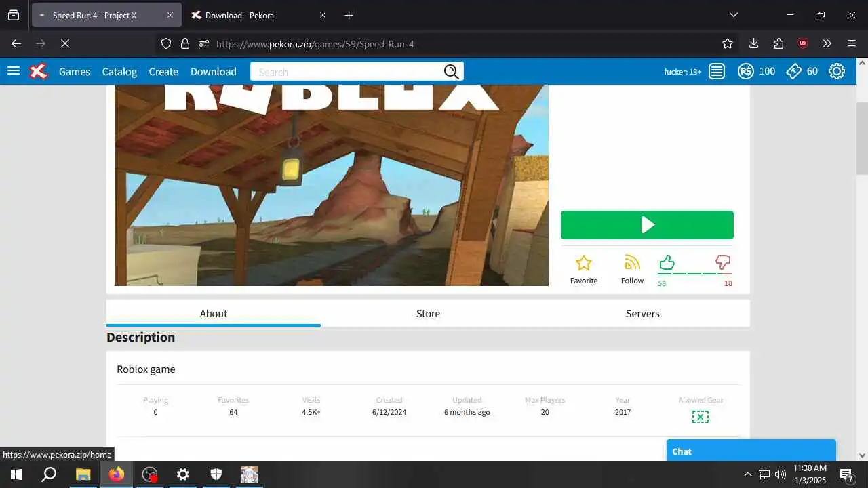Dislike the game with thumbs down
The width and height of the screenshot is (868, 488).
pos(723,262)
